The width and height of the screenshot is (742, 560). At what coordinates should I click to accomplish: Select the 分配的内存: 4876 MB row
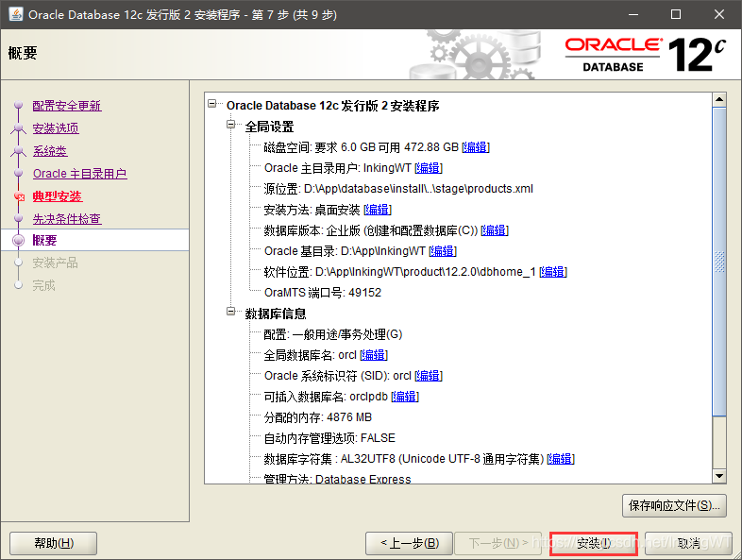pyautogui.click(x=317, y=417)
